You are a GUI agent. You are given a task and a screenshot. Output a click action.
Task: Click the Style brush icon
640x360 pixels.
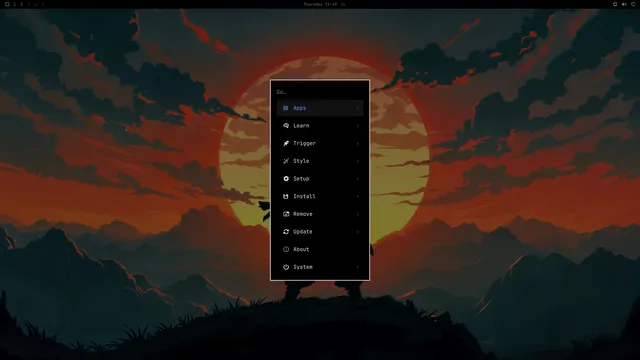pos(286,161)
